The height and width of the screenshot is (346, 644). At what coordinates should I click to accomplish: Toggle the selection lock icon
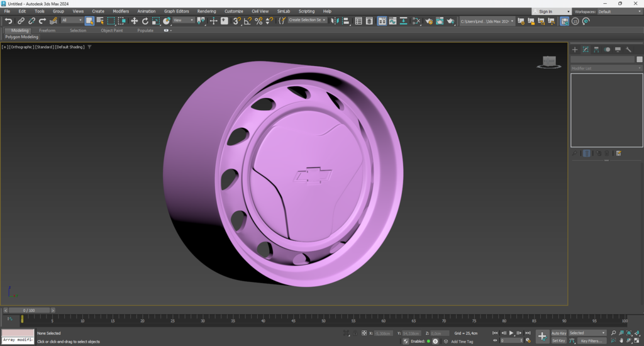click(x=355, y=333)
